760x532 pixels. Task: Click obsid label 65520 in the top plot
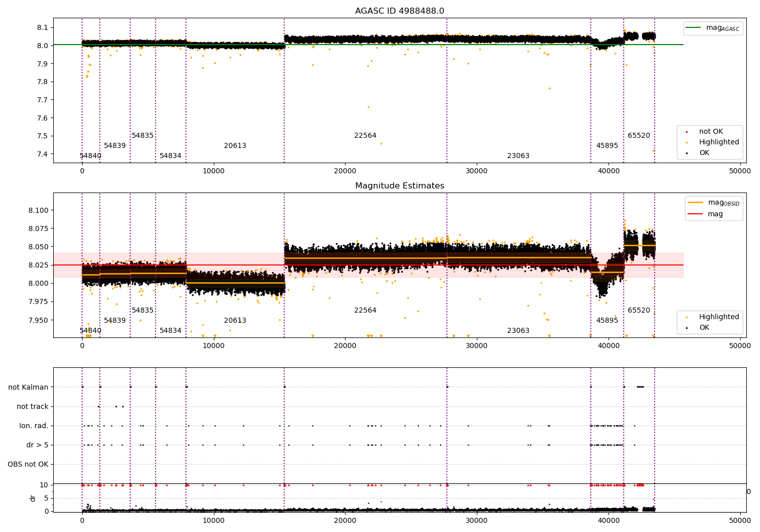(639, 136)
